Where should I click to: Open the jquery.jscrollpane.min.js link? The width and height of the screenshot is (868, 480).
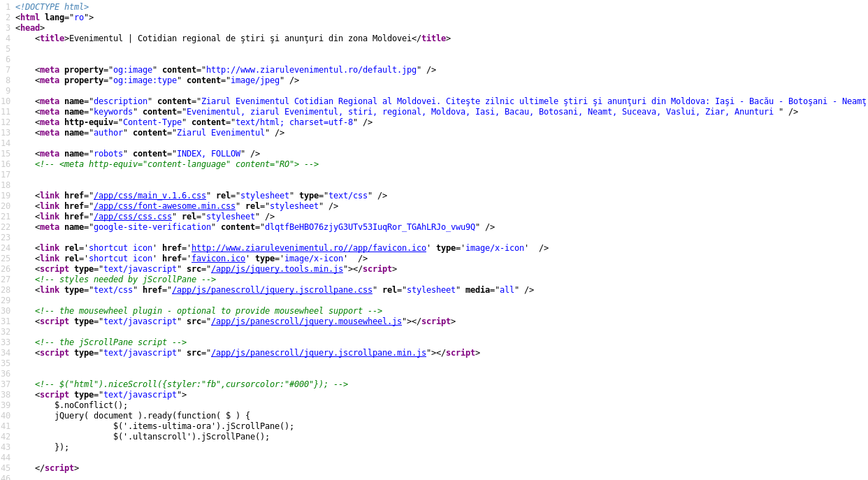click(319, 353)
